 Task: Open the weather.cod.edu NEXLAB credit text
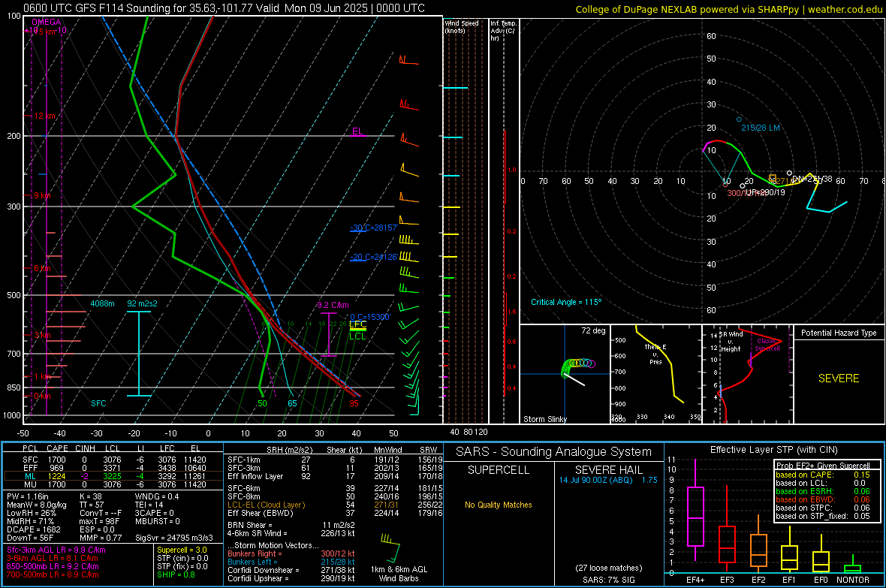pyautogui.click(x=729, y=9)
